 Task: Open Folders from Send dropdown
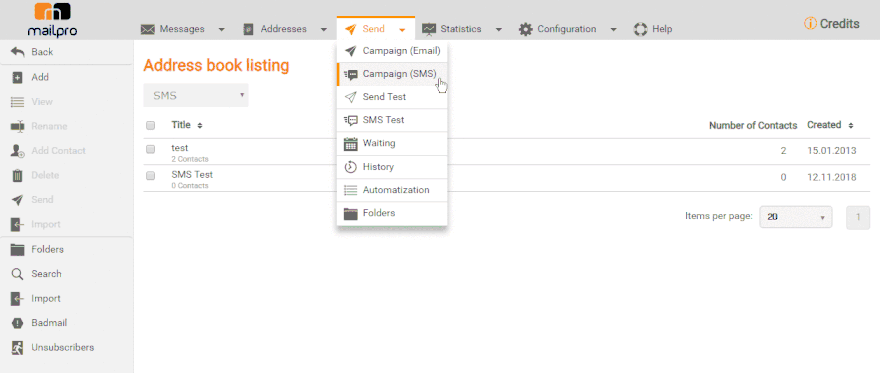[392, 213]
